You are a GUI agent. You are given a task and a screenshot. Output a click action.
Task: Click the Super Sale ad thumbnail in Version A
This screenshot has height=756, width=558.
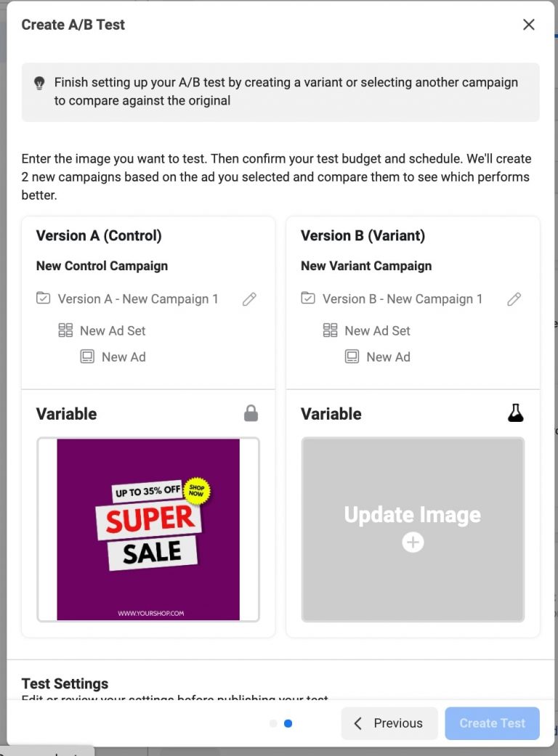147,529
